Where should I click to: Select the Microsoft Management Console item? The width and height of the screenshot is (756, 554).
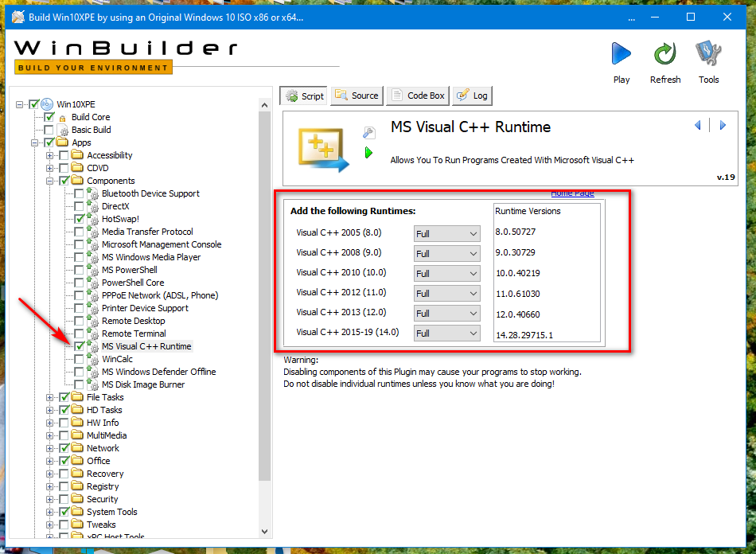click(162, 244)
